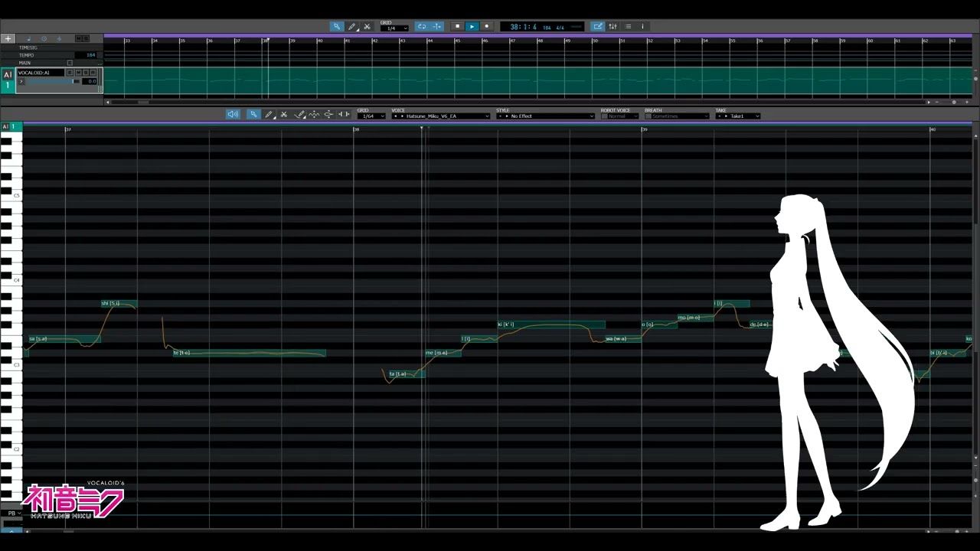Image resolution: width=980 pixels, height=551 pixels.
Task: Adjust the VOCALOID:AI track volume slider
Action: [52, 81]
